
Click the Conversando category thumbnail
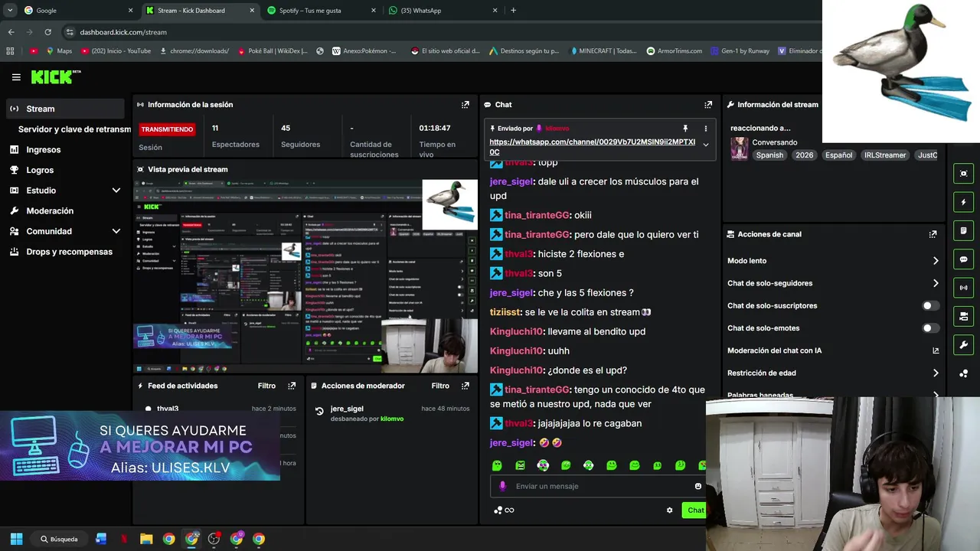pos(739,148)
